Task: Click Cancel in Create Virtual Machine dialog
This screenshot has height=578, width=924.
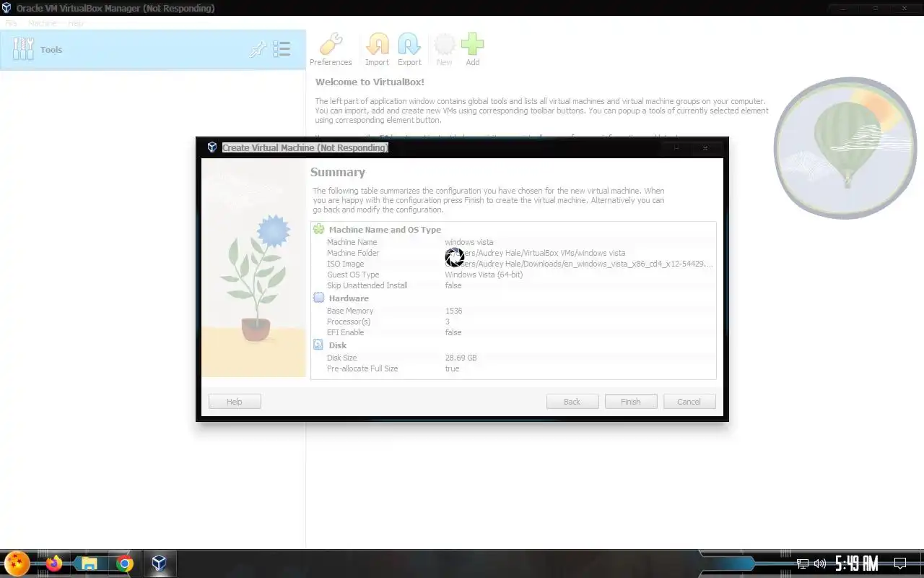Action: pos(689,402)
